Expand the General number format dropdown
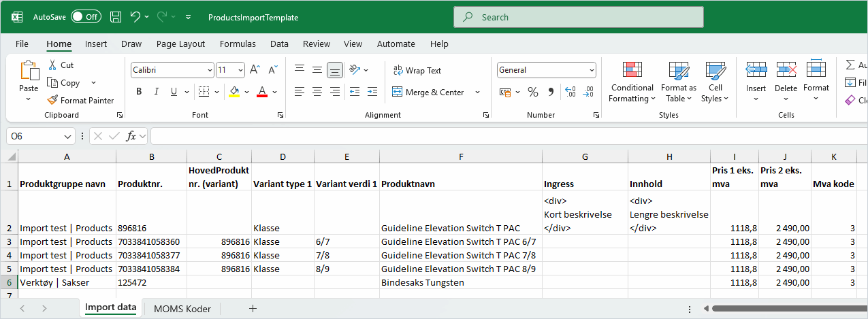The height and width of the screenshot is (319, 868). [592, 70]
